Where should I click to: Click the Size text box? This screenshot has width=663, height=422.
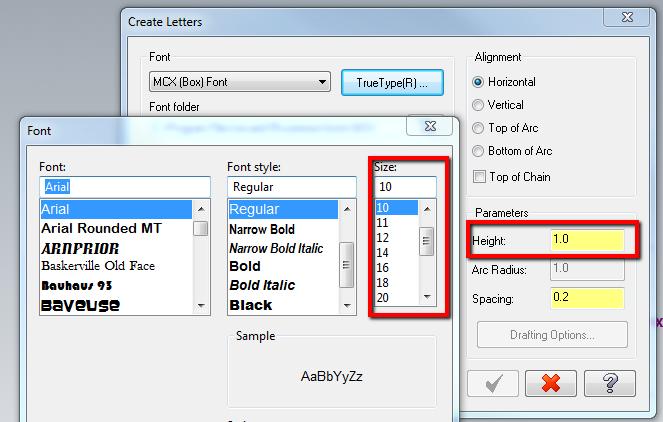coord(405,186)
